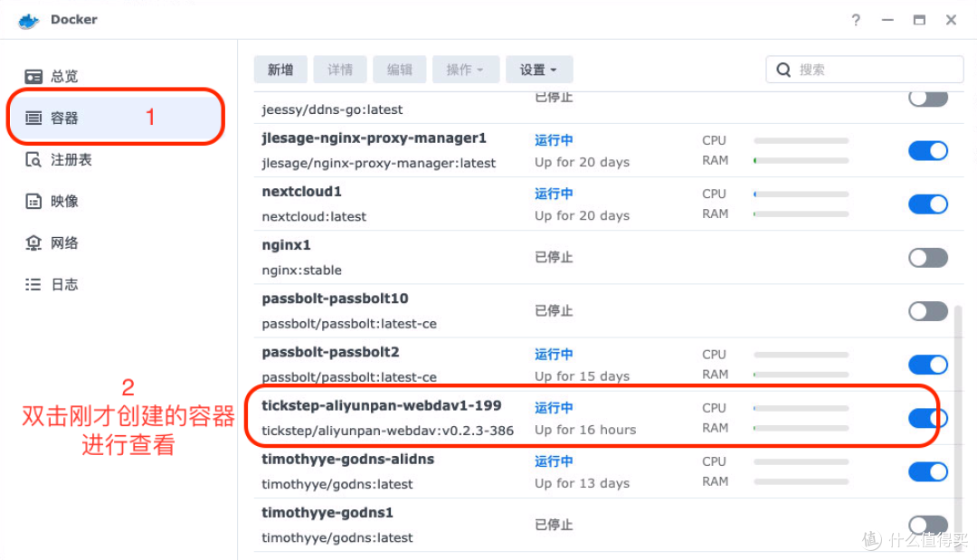
Task: Toggle off nextcloud1 container switch
Action: [x=928, y=204]
